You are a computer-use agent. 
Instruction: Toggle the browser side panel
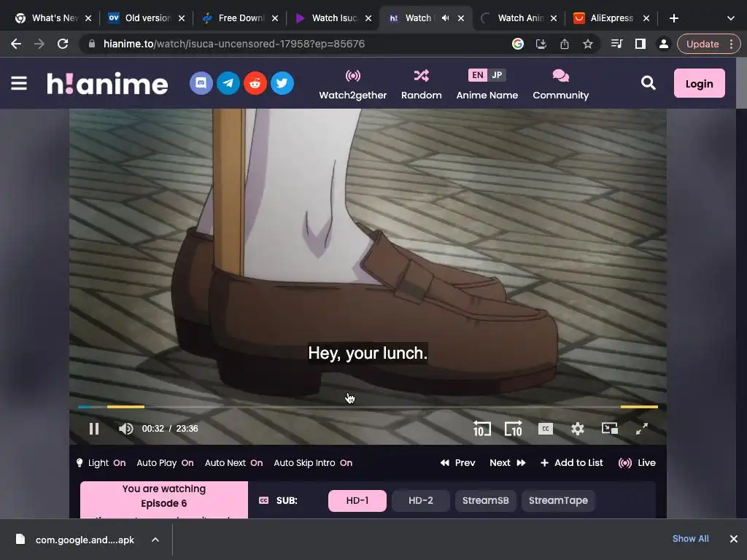pyautogui.click(x=640, y=44)
